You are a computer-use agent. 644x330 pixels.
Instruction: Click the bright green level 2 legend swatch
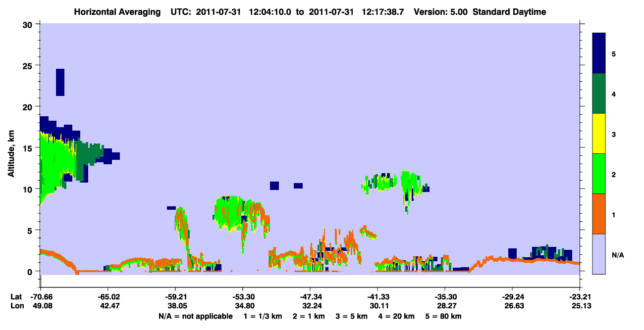tap(599, 174)
